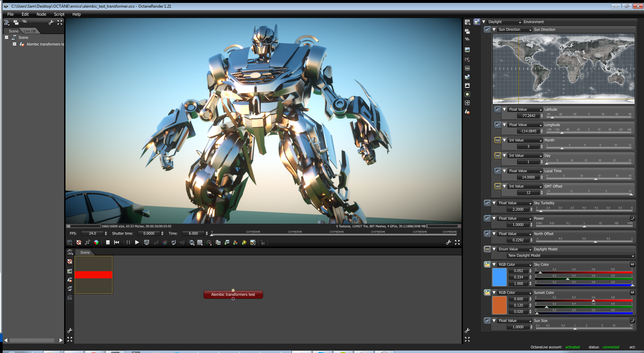Click the wrench icon in scene outliner
Screen dimensions: 644x353
pos(51,22)
